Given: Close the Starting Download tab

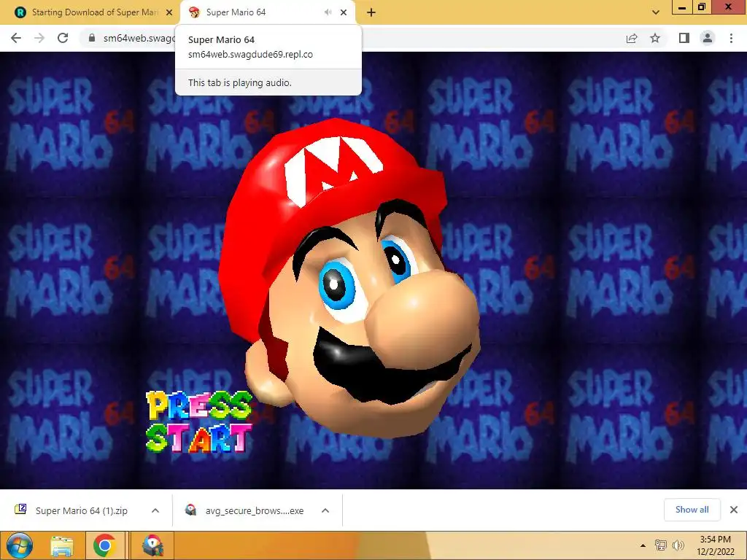Looking at the screenshot, I should point(169,12).
